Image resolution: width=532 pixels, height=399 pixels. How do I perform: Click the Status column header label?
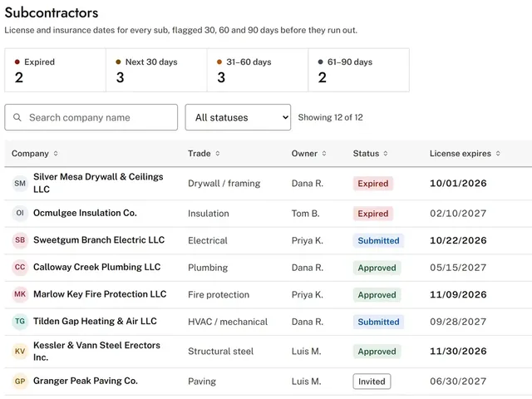(x=366, y=153)
